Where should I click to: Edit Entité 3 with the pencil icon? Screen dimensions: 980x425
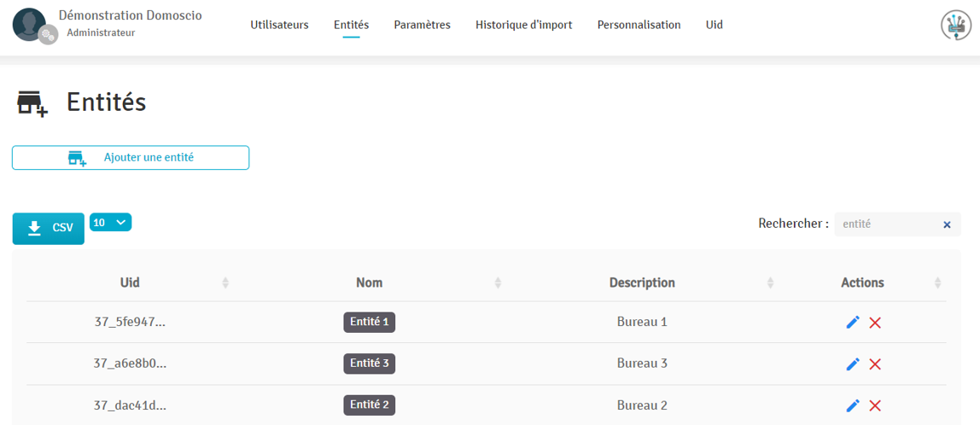point(852,364)
